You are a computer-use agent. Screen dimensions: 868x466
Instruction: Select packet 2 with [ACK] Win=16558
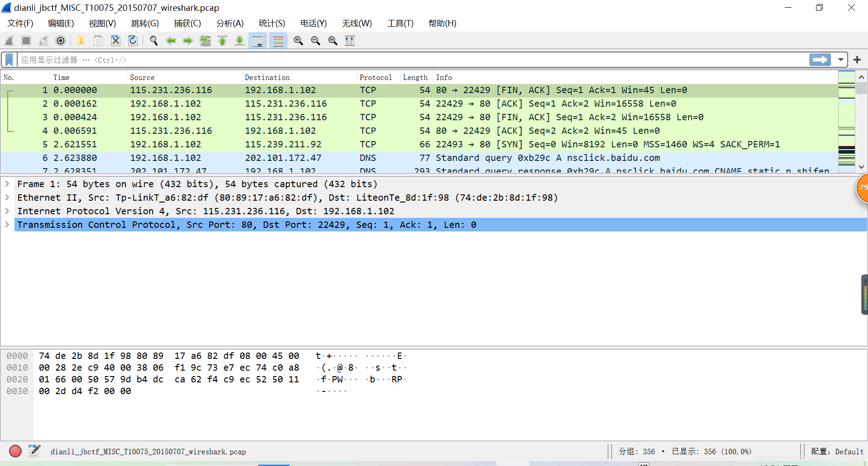(x=419, y=104)
